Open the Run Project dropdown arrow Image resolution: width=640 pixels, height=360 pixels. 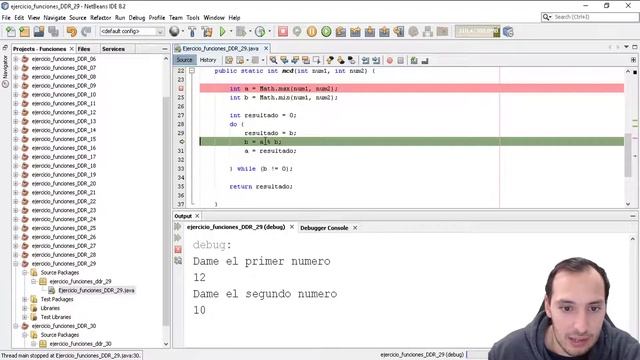pos(231,31)
